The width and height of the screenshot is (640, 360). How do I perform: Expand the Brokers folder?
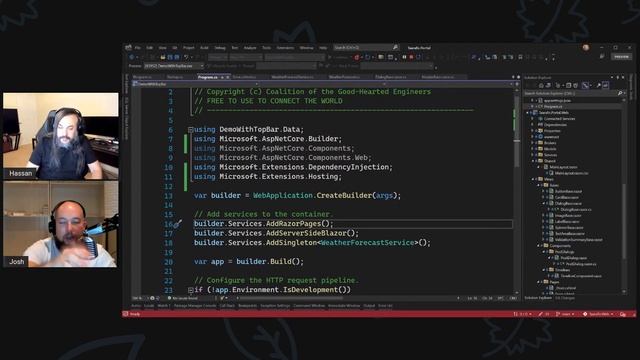[x=533, y=143]
